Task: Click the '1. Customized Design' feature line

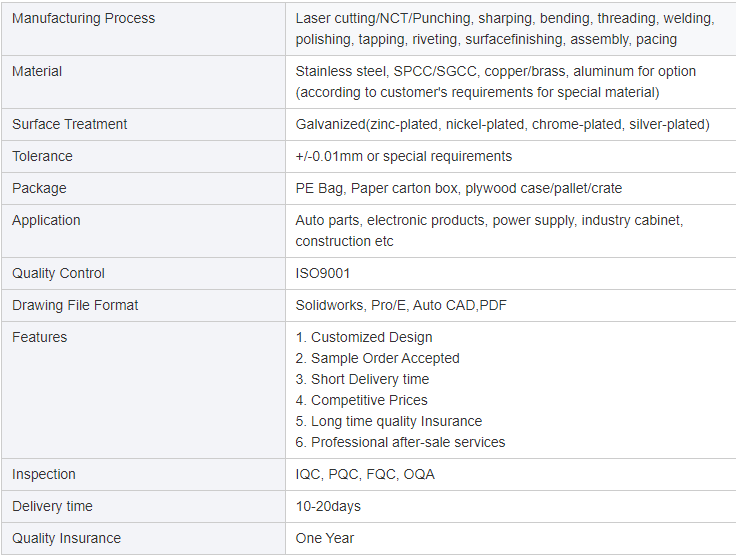Action: (364, 337)
